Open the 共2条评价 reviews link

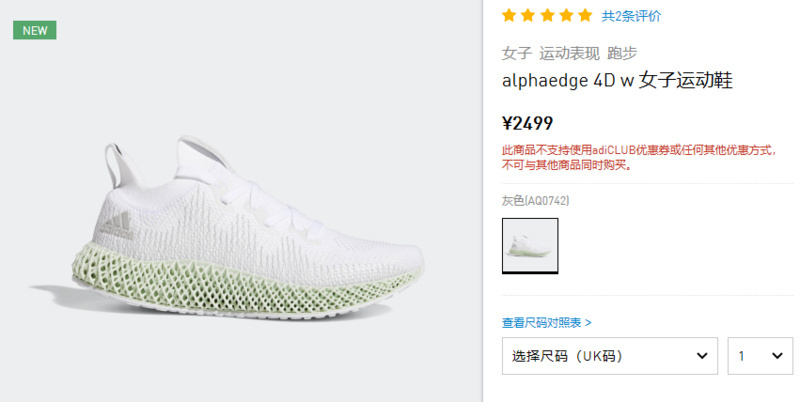631,16
